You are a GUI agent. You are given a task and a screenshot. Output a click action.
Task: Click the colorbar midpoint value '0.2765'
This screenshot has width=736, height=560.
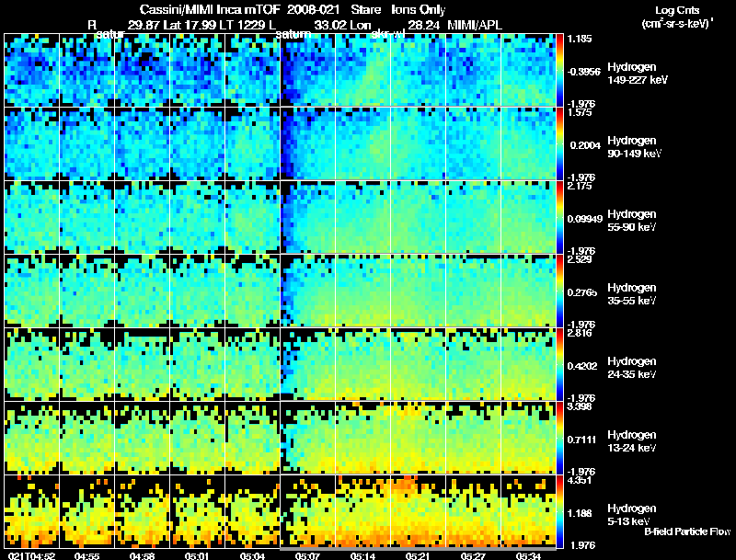[x=582, y=292]
